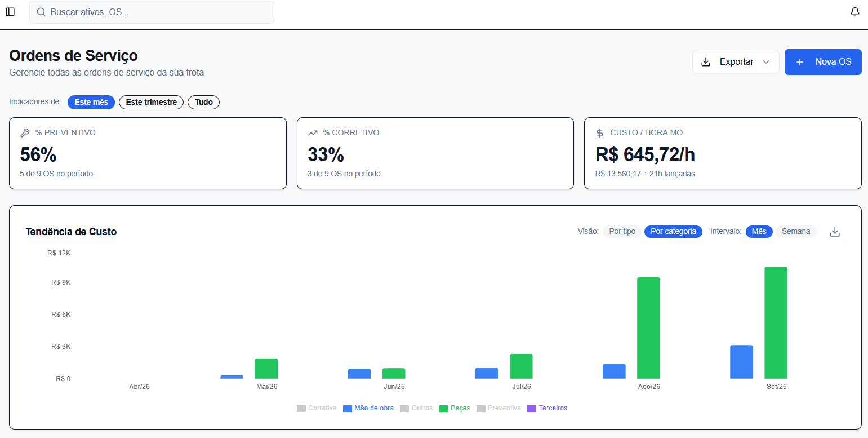
Task: Select the Tudo indicator filter
Action: click(x=204, y=102)
